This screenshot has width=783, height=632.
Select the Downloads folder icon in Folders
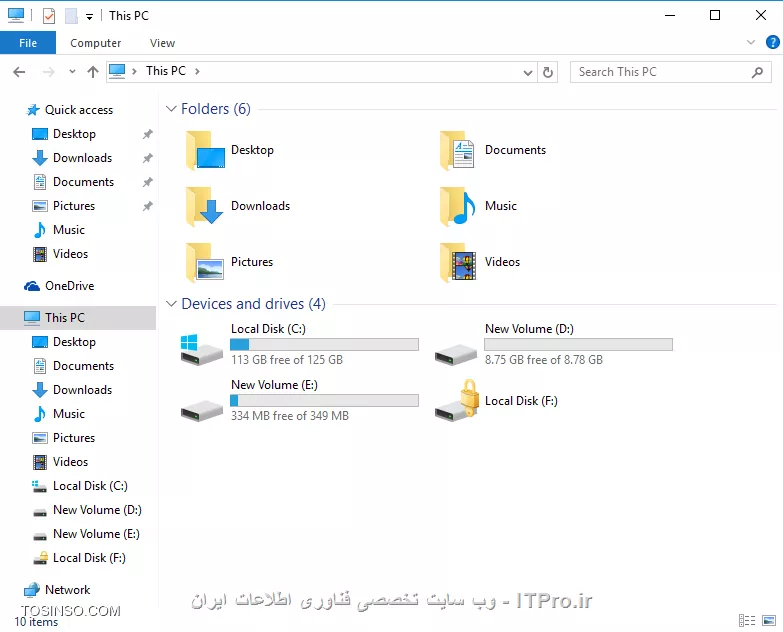click(205, 206)
